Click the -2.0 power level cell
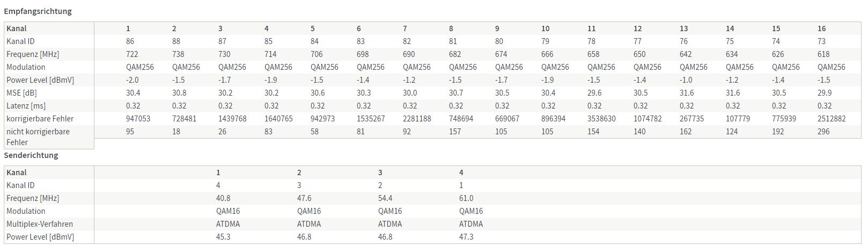This screenshot has height=252, width=868. click(133, 80)
